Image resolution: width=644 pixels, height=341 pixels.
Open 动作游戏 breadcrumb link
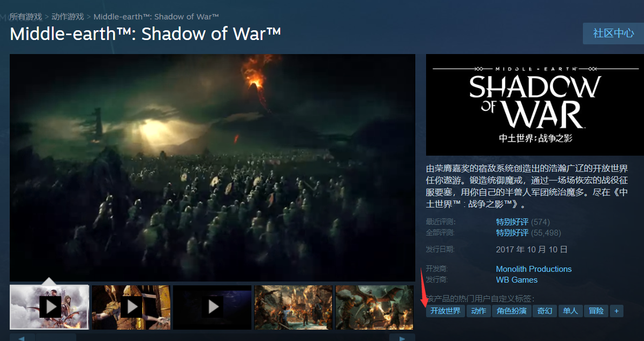point(68,17)
